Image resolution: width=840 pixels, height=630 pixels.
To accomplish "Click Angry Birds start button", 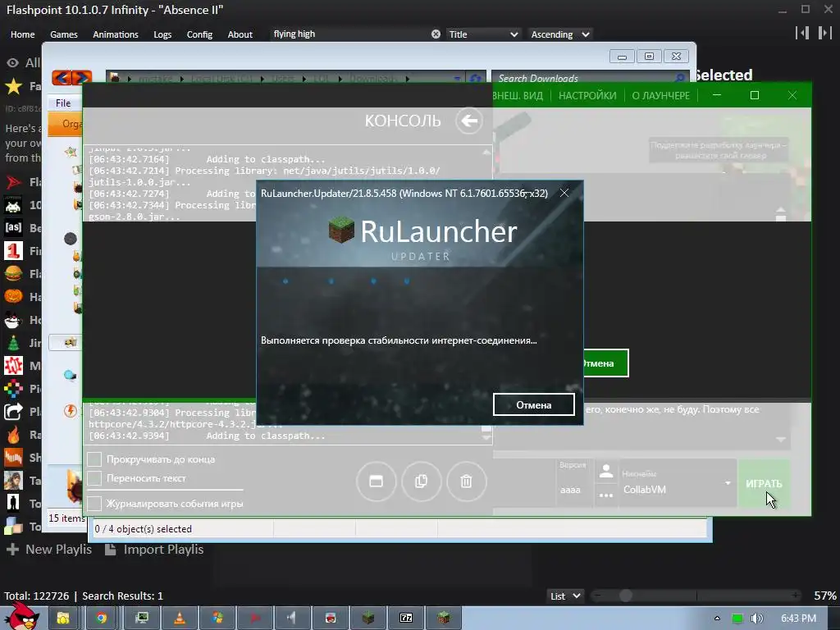I will [22, 616].
